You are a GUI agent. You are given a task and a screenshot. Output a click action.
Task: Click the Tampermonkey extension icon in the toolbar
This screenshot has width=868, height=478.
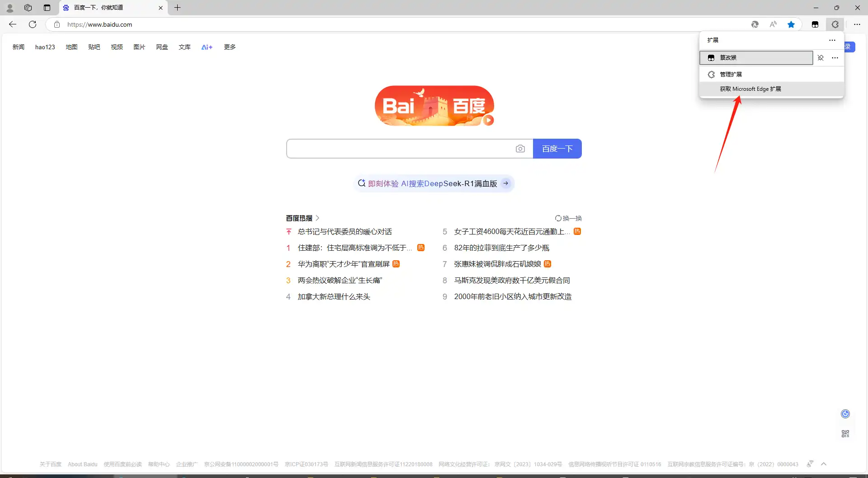click(815, 24)
